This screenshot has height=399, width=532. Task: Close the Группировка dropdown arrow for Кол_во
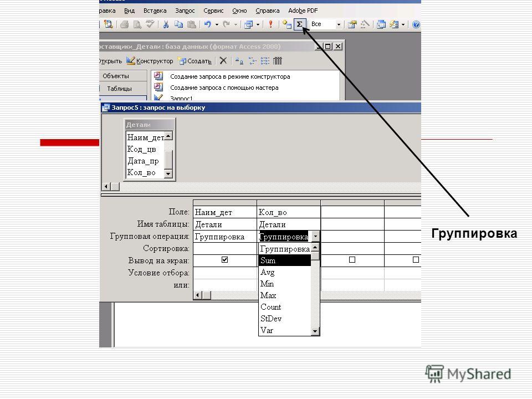[315, 236]
